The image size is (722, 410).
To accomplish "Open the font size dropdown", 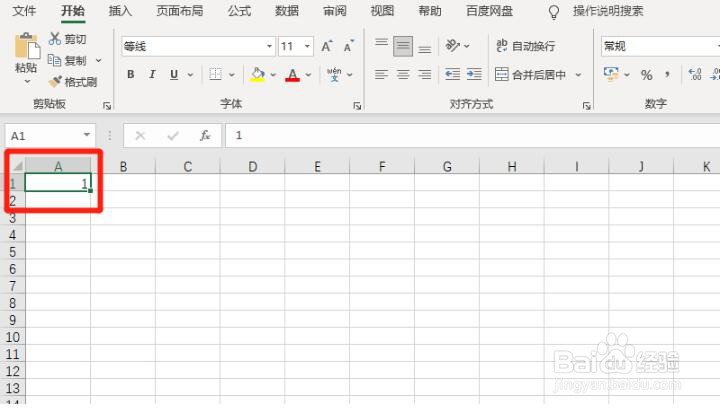I will [x=307, y=46].
